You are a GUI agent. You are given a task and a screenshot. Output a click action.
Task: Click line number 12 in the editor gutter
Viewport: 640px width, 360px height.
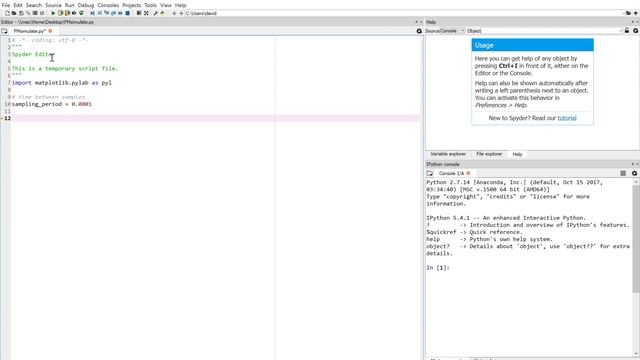(7, 118)
